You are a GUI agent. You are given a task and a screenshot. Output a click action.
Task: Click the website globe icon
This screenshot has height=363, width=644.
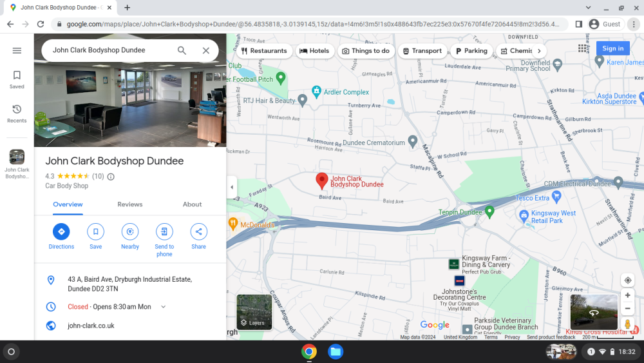click(x=51, y=326)
